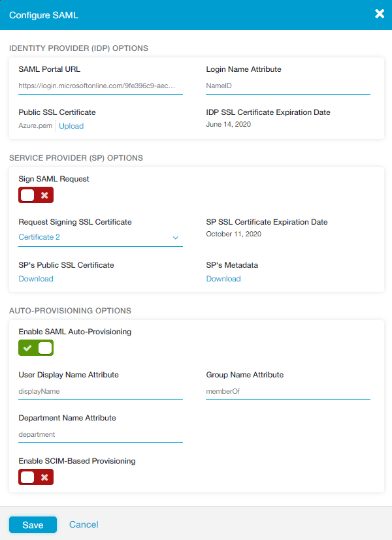Image resolution: width=392 pixels, height=540 pixels.
Task: Save the SAML configuration
Action: point(33,524)
